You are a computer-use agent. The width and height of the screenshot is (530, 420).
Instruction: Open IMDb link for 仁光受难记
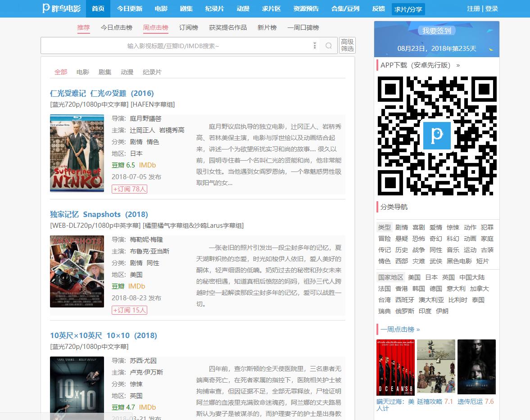(147, 165)
